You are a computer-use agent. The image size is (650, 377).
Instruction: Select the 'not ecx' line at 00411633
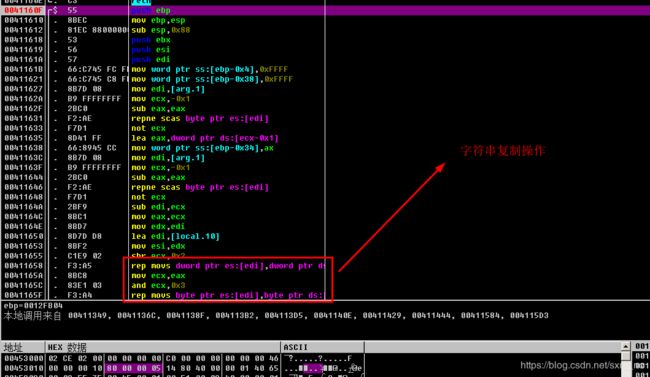148,128
